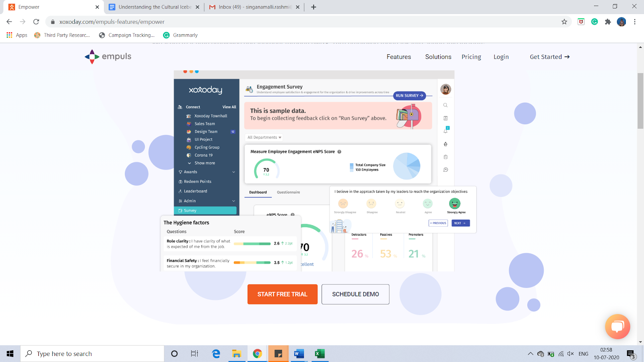
Task: Open the Chrome profile avatar
Action: pos(621,22)
